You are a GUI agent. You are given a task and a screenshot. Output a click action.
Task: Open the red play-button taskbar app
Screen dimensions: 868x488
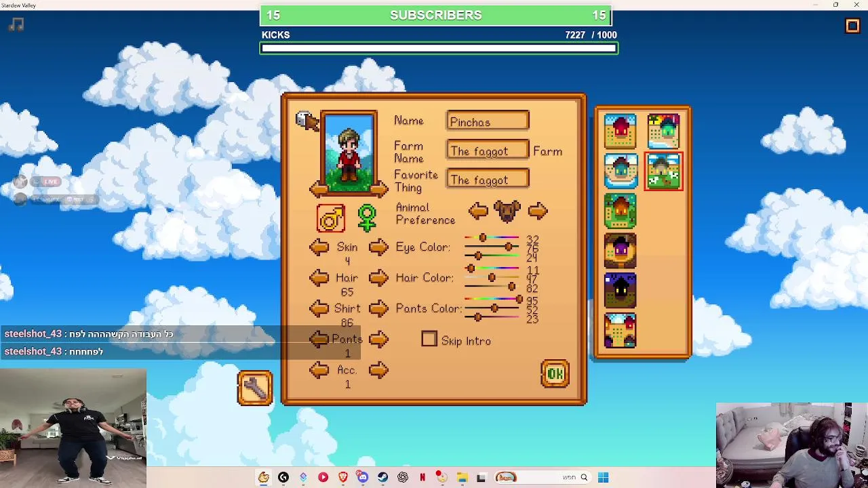point(323,477)
